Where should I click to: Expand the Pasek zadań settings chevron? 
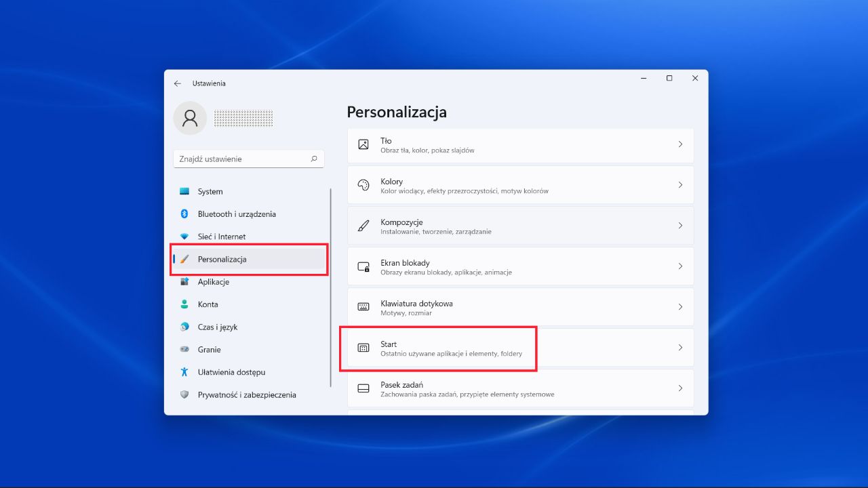[x=680, y=388]
